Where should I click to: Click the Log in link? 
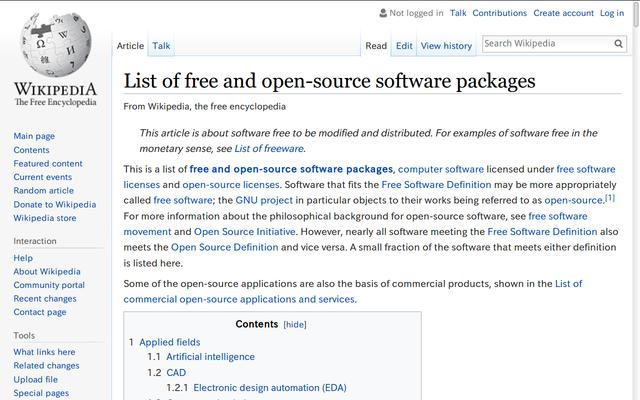[x=612, y=13]
